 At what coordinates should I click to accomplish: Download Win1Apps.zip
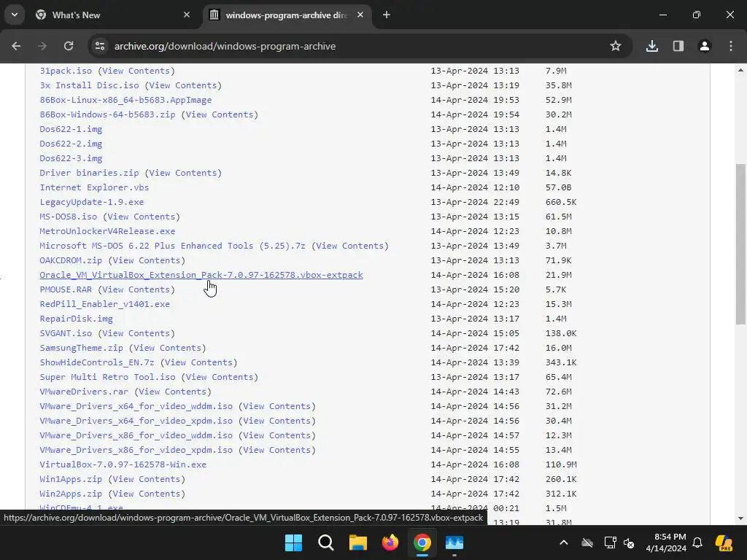pyautogui.click(x=71, y=479)
